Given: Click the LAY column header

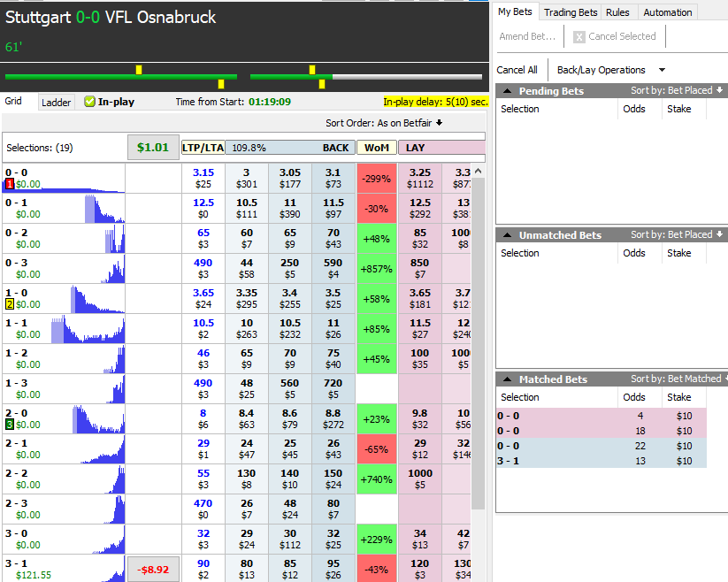Looking at the screenshot, I should [x=441, y=148].
